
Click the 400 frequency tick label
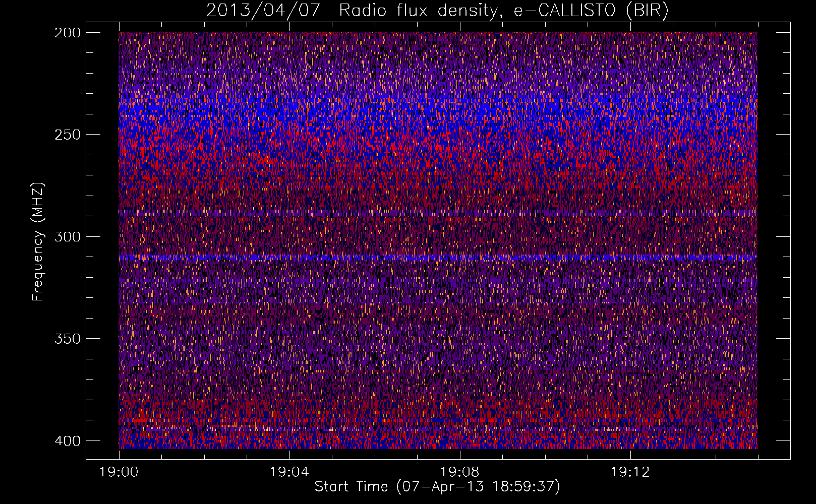pyautogui.click(x=67, y=441)
